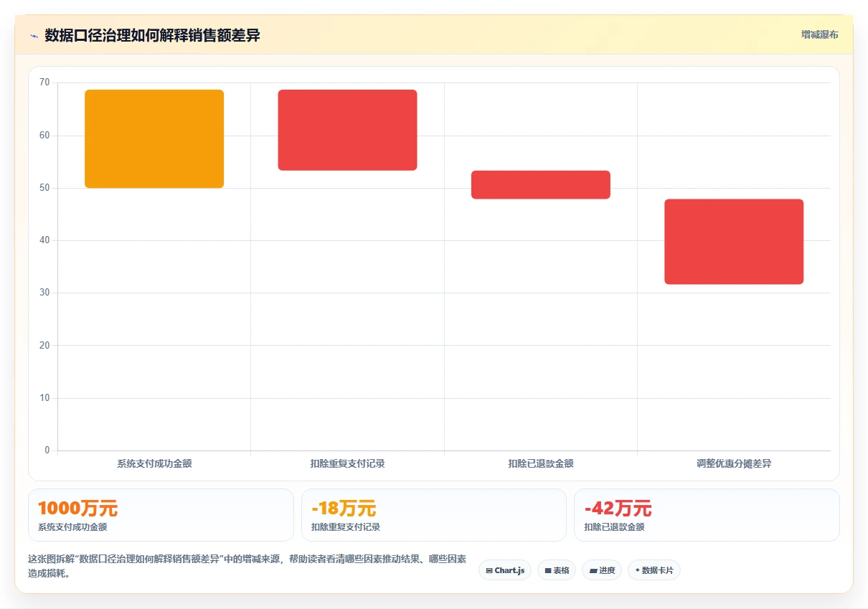Image resolution: width=868 pixels, height=609 pixels.
Task: Click x-axis label 扣除已退款金额
Action: pos(541,463)
